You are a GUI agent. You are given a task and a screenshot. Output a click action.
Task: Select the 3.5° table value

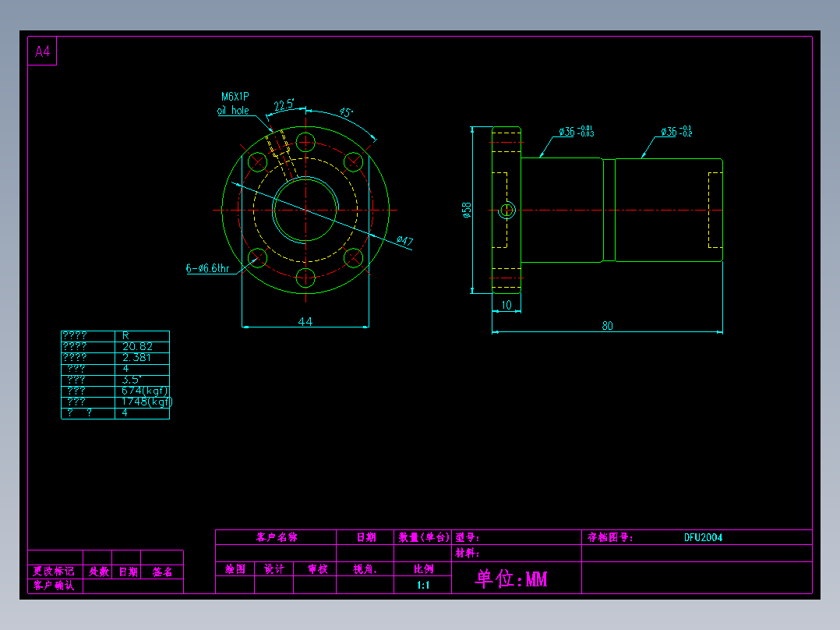(131, 380)
